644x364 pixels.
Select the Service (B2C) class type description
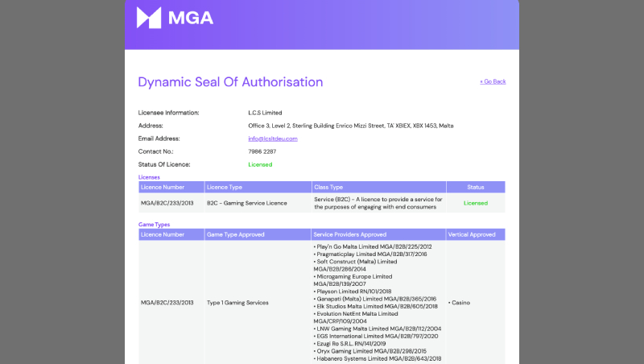[378, 203]
